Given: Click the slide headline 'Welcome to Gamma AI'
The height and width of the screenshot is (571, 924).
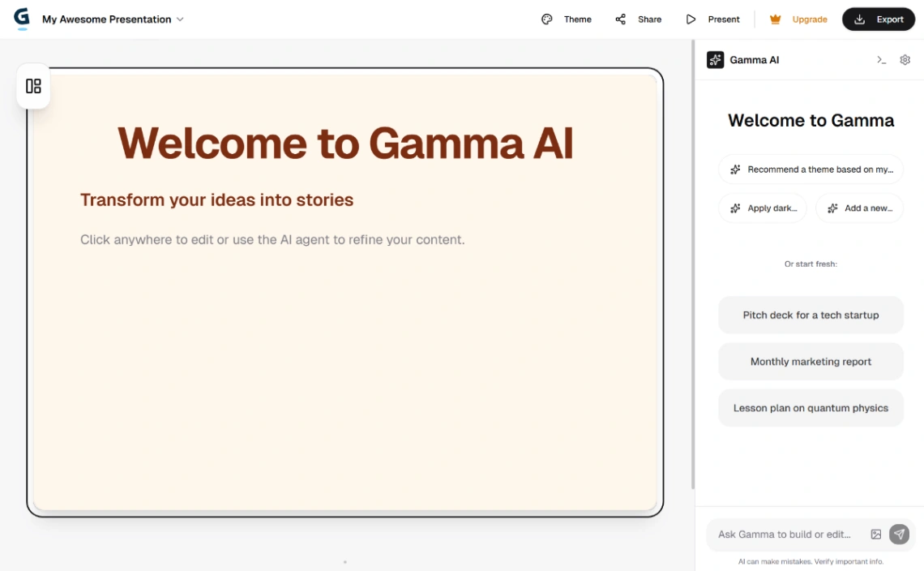Looking at the screenshot, I should click(346, 145).
